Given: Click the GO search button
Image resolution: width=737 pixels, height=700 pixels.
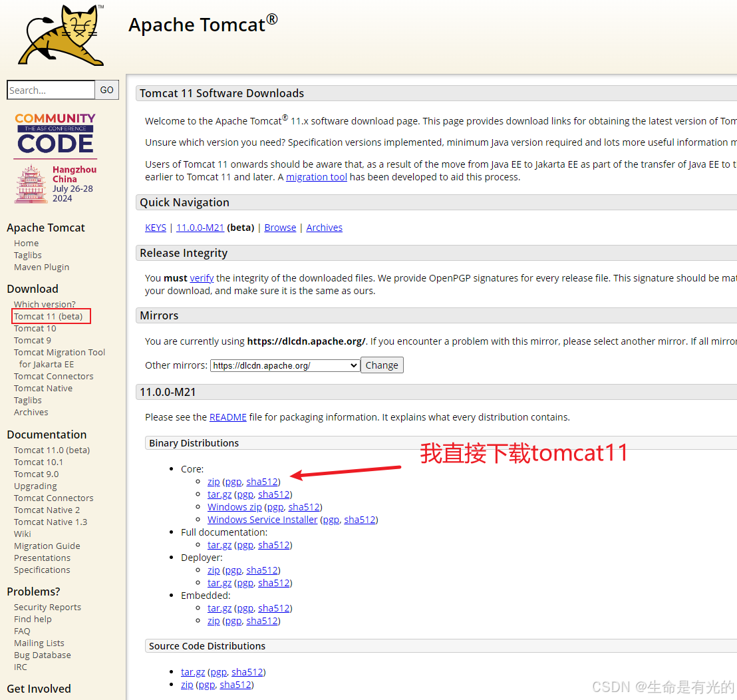Looking at the screenshot, I should [x=106, y=90].
